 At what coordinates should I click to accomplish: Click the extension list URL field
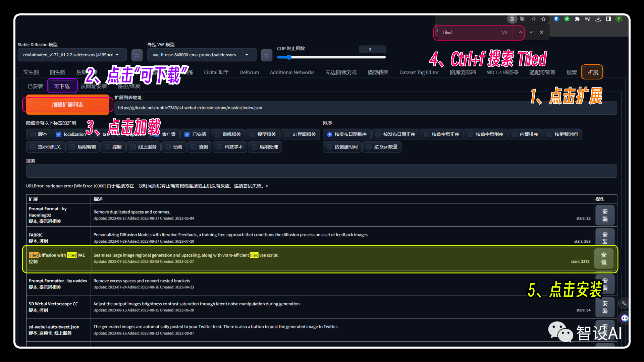[x=366, y=108]
